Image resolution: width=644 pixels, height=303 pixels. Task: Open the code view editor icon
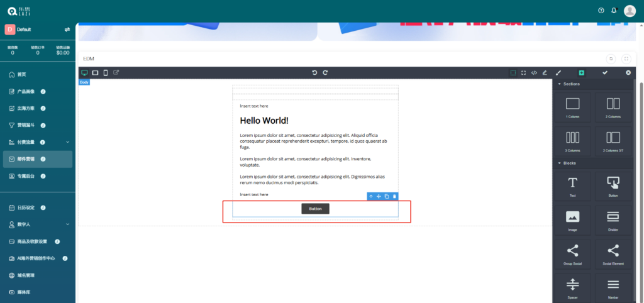click(x=534, y=73)
